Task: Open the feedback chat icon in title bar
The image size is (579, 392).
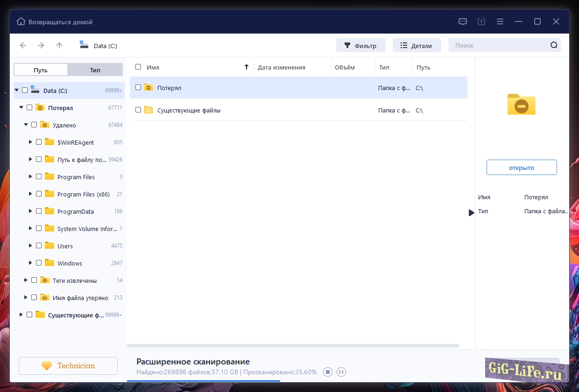Action: 463,21
